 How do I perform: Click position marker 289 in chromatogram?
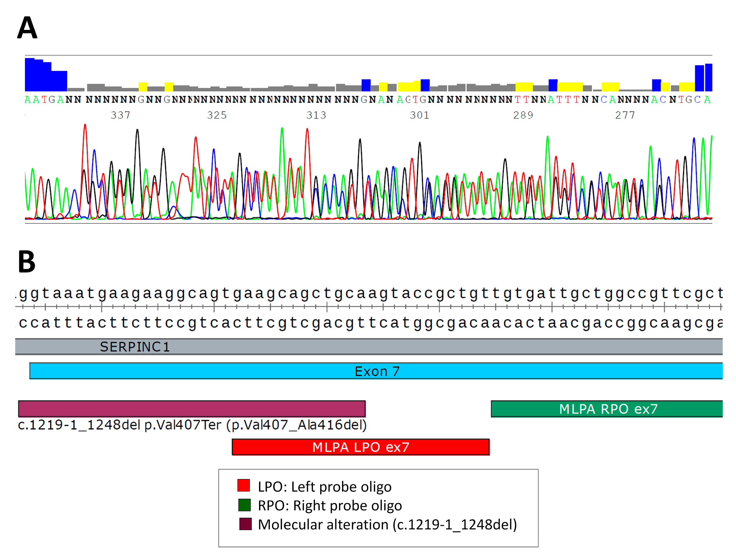pyautogui.click(x=523, y=115)
